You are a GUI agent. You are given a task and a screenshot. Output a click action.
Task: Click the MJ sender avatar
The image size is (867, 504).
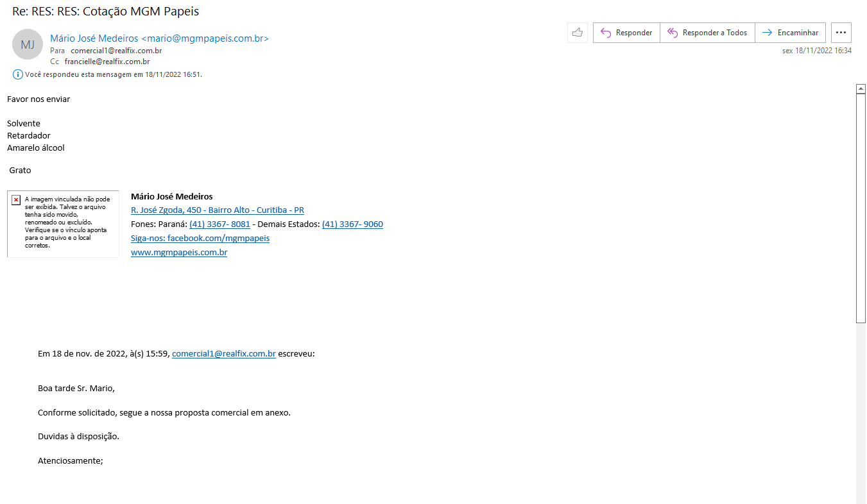point(28,44)
